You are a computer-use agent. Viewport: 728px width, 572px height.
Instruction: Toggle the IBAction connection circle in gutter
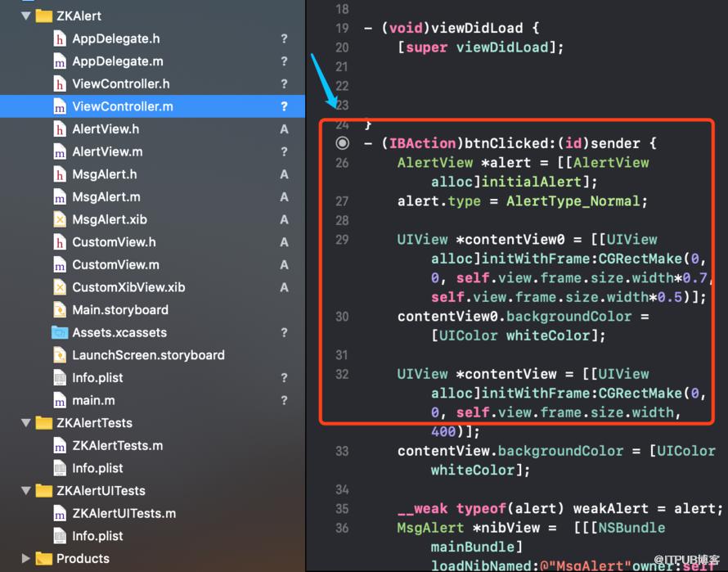tap(343, 143)
